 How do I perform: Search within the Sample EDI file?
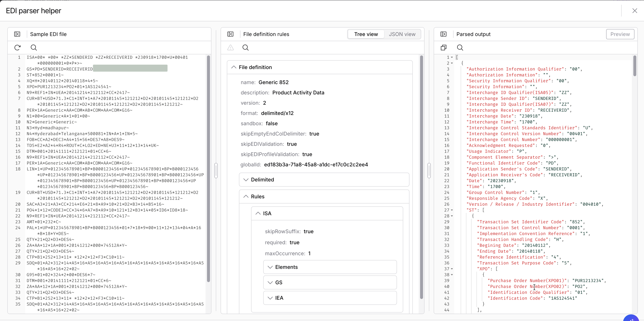[x=34, y=48]
